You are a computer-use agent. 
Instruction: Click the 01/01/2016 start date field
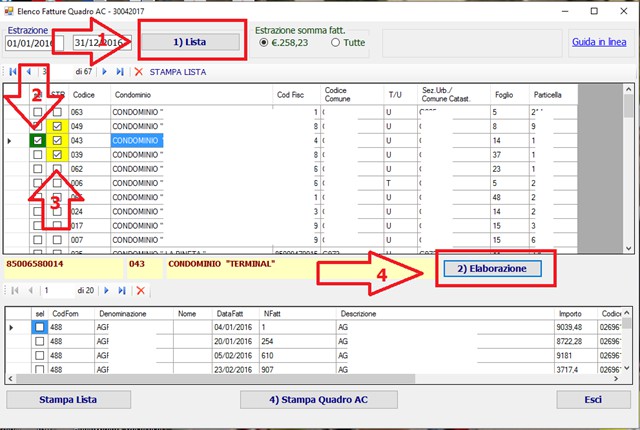click(x=35, y=43)
